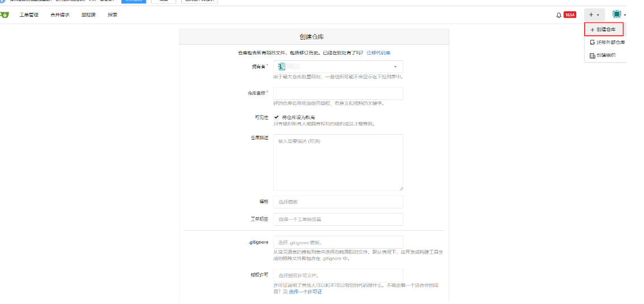Open the 授权许可 license dropdown
Viewport: 644px width, 304px height.
click(338, 275)
